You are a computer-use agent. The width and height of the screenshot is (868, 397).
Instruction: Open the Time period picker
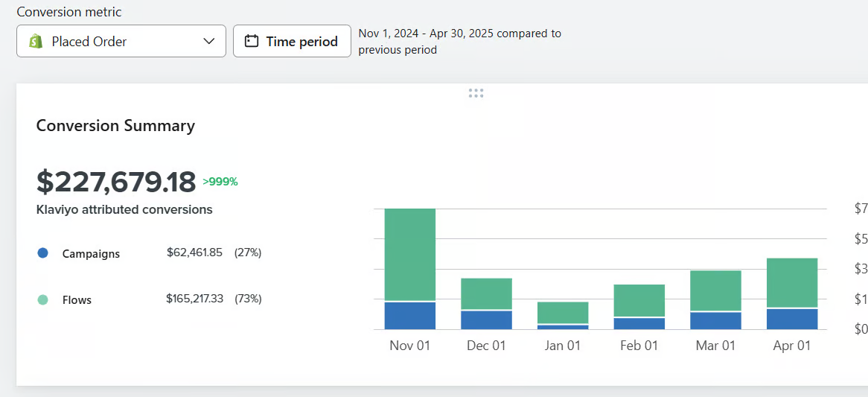click(x=292, y=42)
